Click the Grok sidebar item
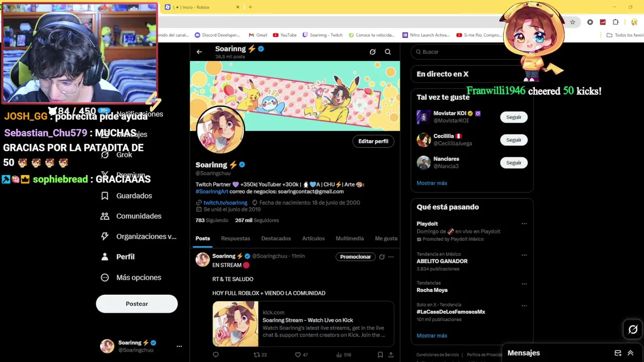 (117, 155)
